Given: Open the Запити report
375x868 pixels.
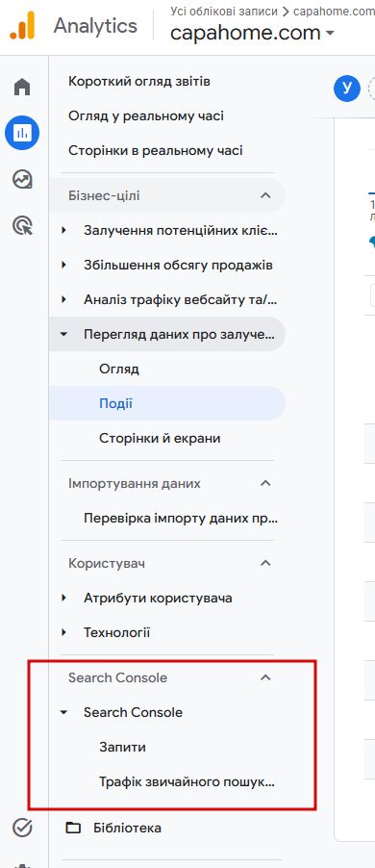Looking at the screenshot, I should click(x=122, y=748).
